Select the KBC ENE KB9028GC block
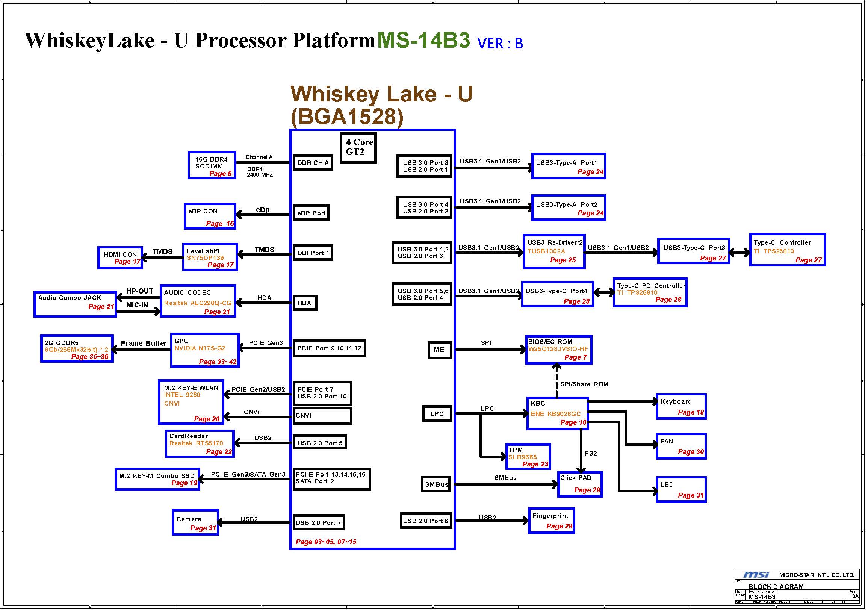The width and height of the screenshot is (868, 610). pyautogui.click(x=559, y=414)
